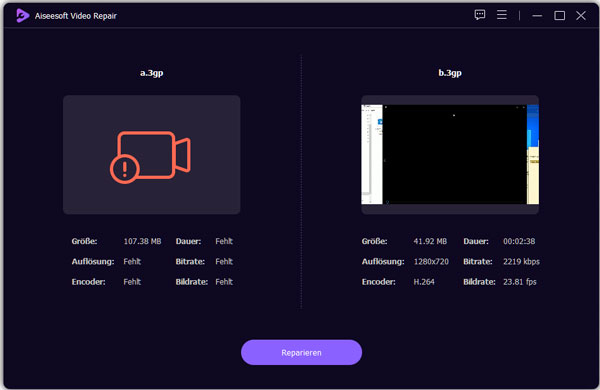Click the 23.81 fps frame rate value

point(520,282)
